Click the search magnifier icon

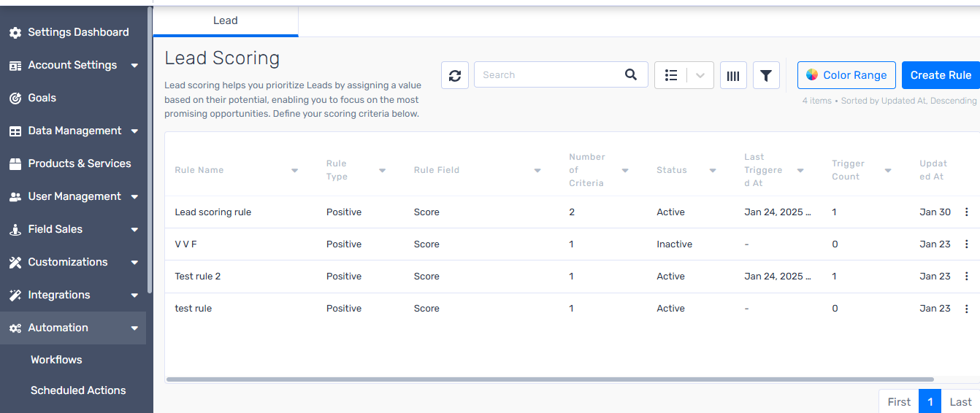point(631,74)
